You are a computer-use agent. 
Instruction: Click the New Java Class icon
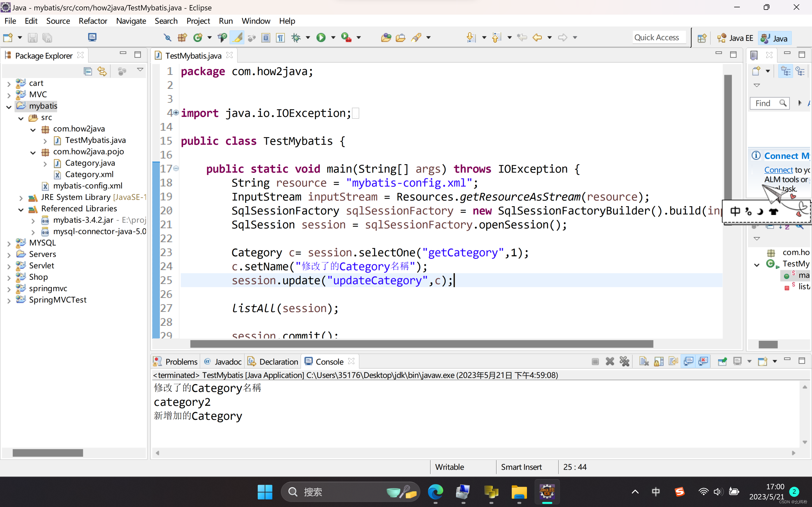tap(198, 37)
